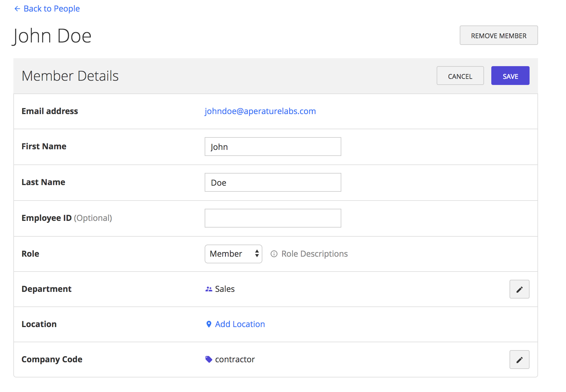Click the Employee ID (Optional) label

point(67,218)
